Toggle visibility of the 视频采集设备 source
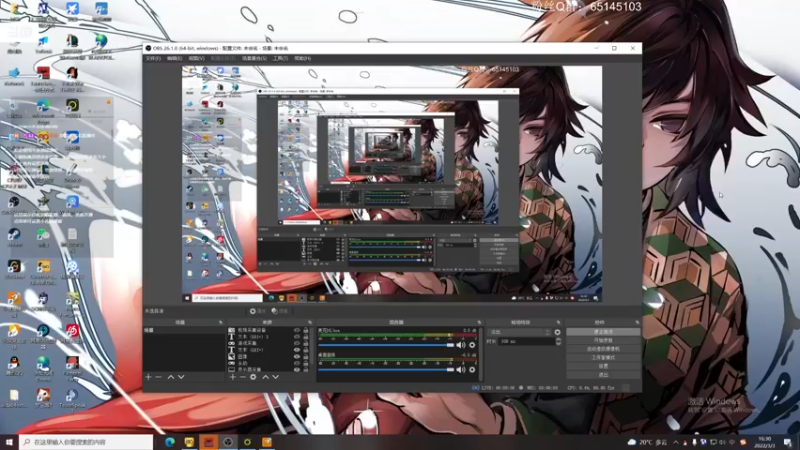The width and height of the screenshot is (800, 450). click(x=297, y=331)
